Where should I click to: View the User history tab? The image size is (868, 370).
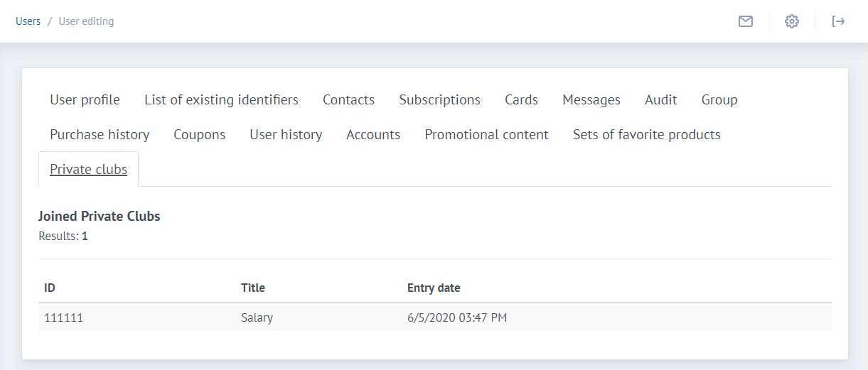[x=286, y=134]
